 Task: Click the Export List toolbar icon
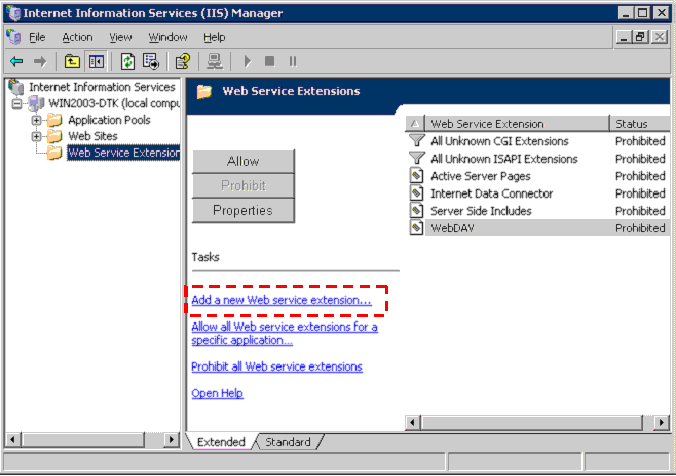[151, 61]
